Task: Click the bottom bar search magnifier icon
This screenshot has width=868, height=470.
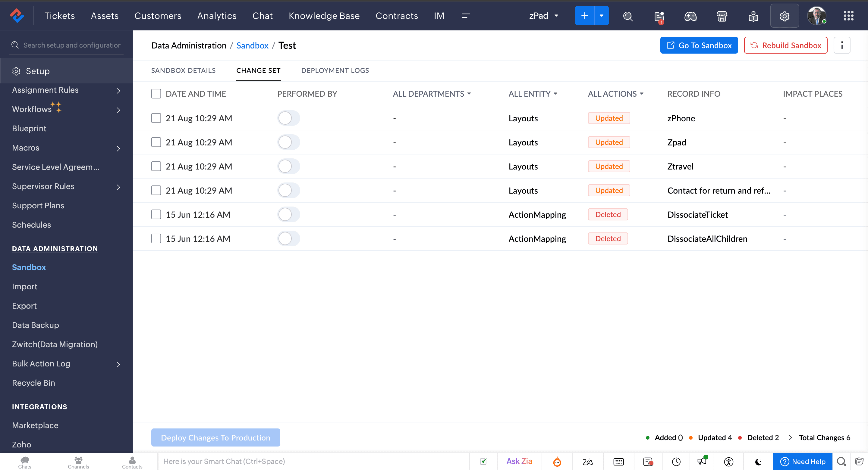Action: coord(841,462)
